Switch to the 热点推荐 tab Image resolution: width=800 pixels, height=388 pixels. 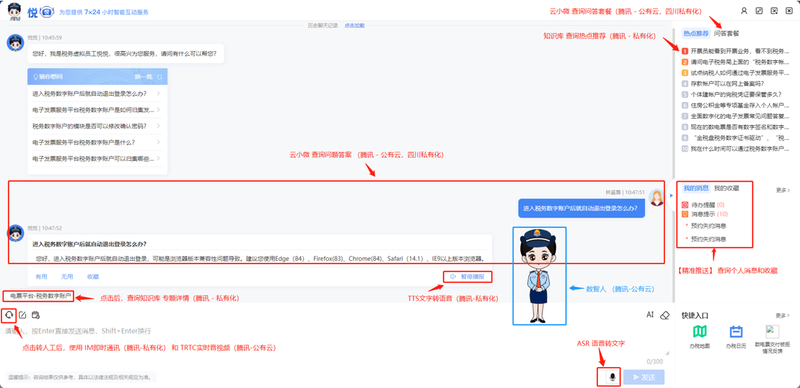tap(696, 34)
